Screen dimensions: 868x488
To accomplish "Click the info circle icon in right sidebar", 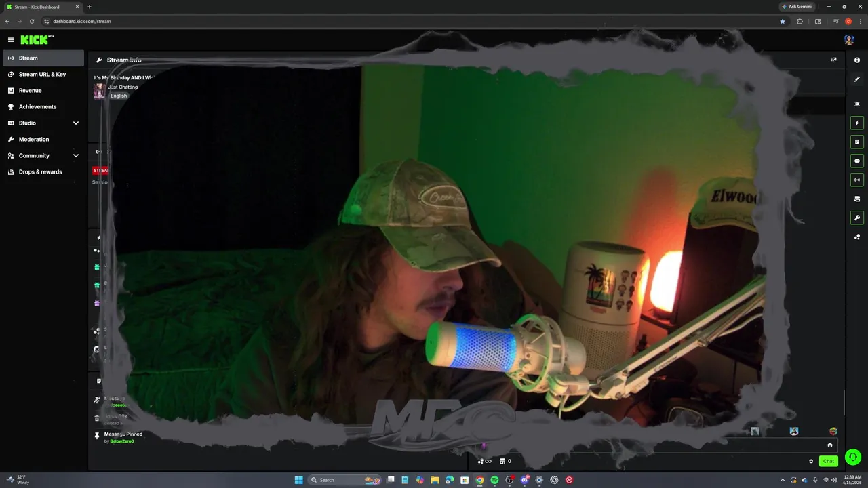I will tap(857, 60).
